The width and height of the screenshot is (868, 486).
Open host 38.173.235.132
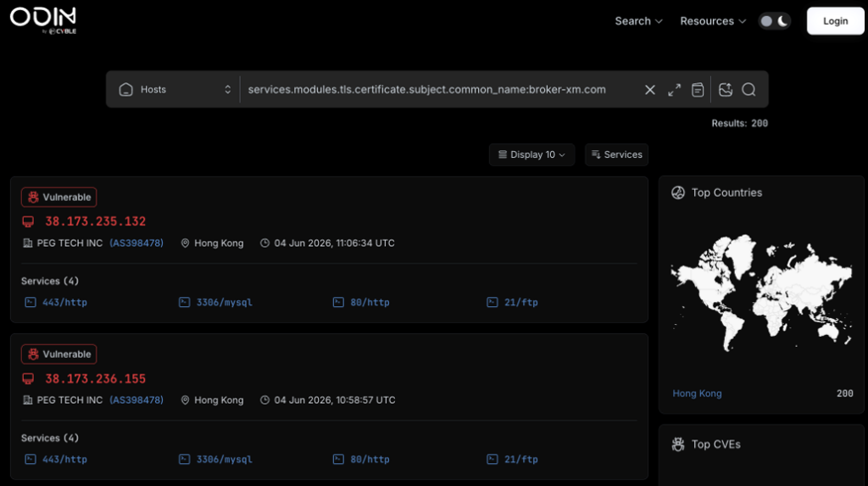click(x=95, y=221)
